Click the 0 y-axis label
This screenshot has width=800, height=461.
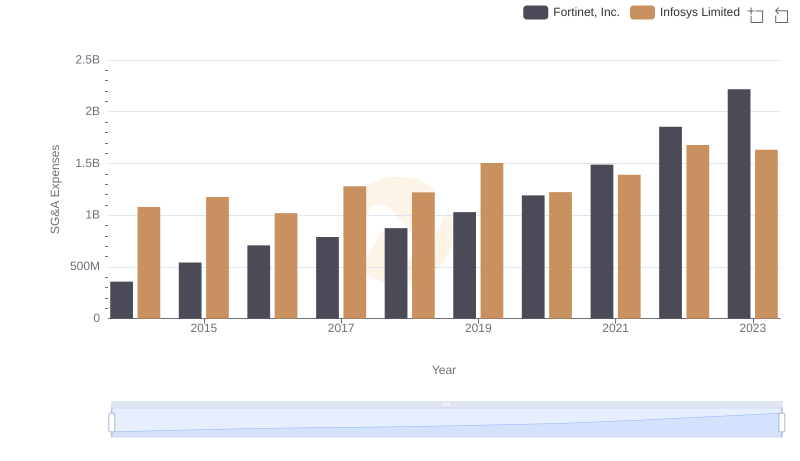pyautogui.click(x=96, y=318)
